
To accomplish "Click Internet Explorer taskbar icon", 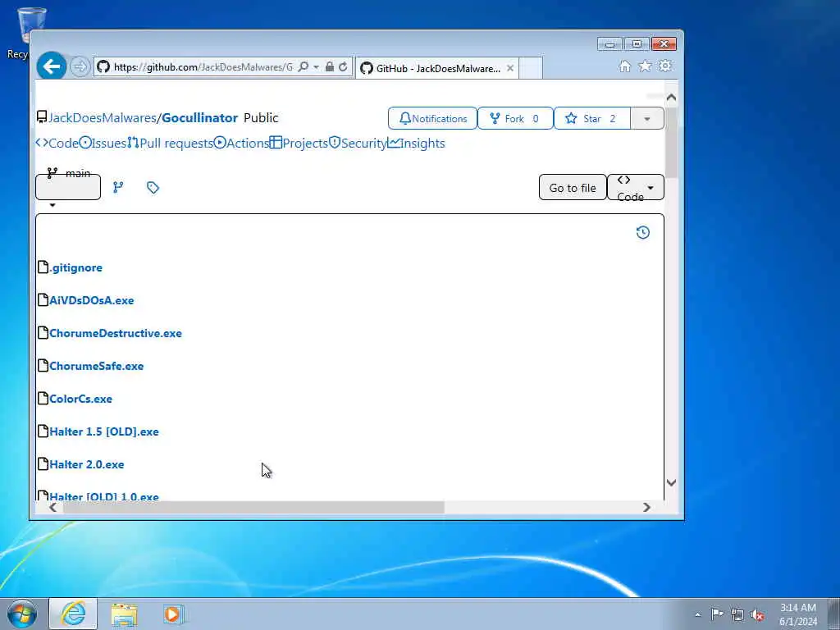I will (x=73, y=614).
